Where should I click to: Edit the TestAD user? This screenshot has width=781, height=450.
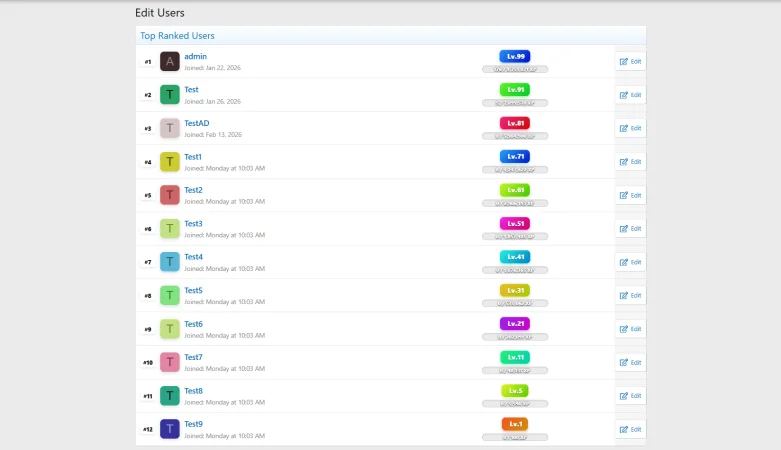point(630,128)
